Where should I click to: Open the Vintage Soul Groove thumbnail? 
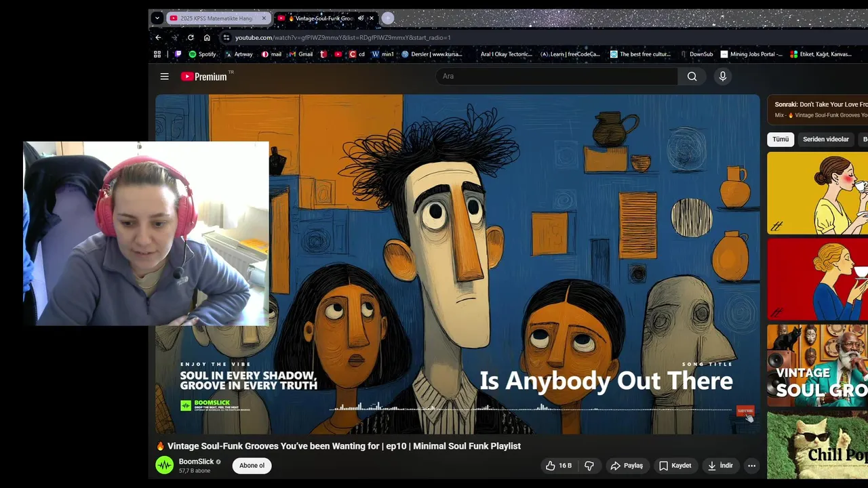817,365
